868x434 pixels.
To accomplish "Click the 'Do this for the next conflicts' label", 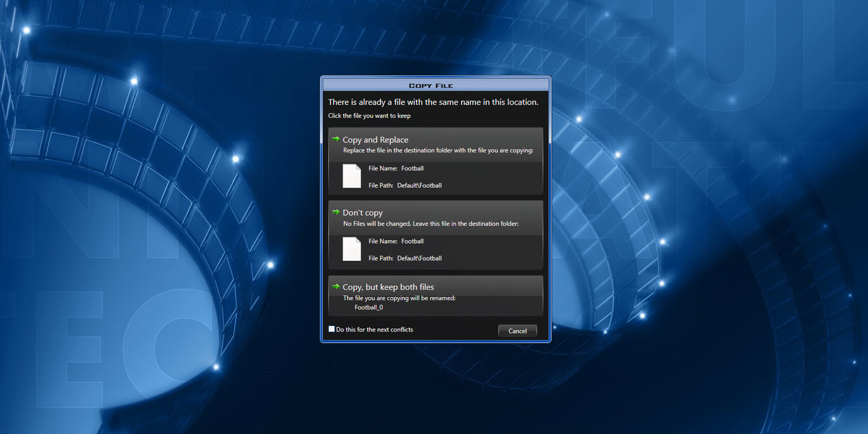I will [375, 330].
